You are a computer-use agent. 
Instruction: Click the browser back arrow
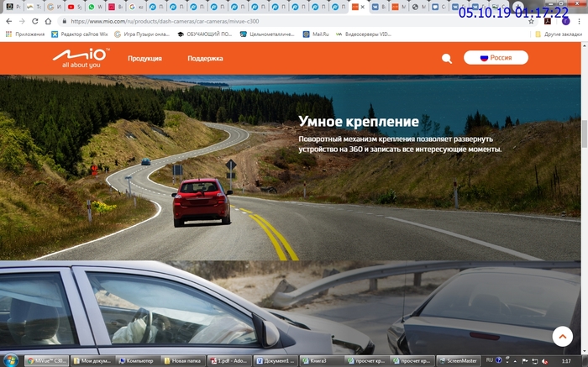(9, 21)
